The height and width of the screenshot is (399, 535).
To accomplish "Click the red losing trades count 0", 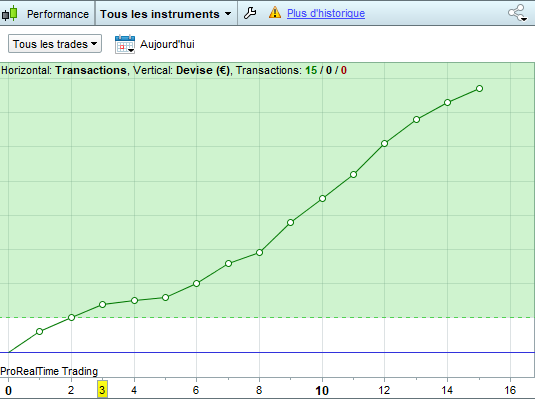I will pyautogui.click(x=344, y=70).
